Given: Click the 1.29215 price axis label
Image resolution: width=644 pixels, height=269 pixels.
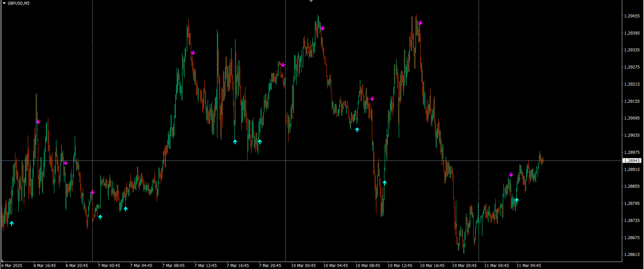Looking at the screenshot, I should coord(632,84).
